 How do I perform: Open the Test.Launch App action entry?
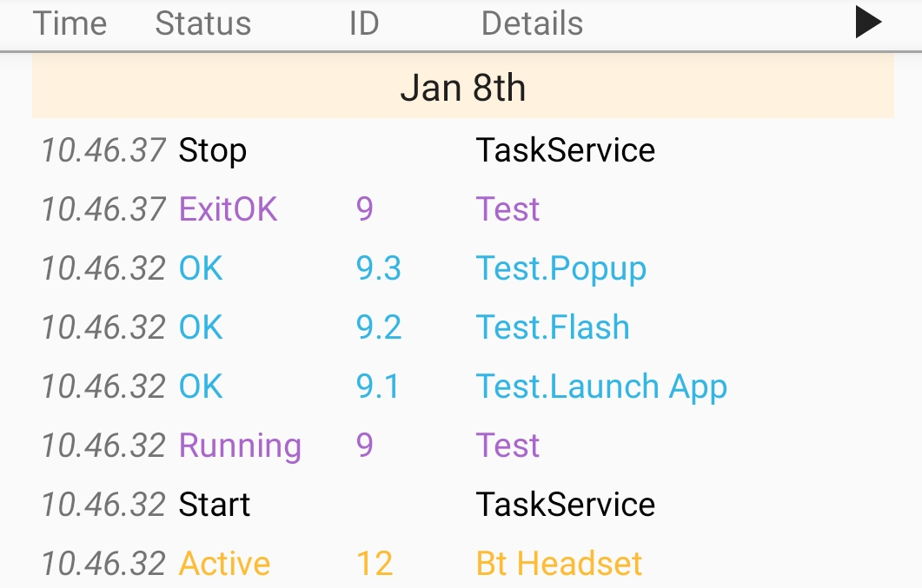[601, 386]
